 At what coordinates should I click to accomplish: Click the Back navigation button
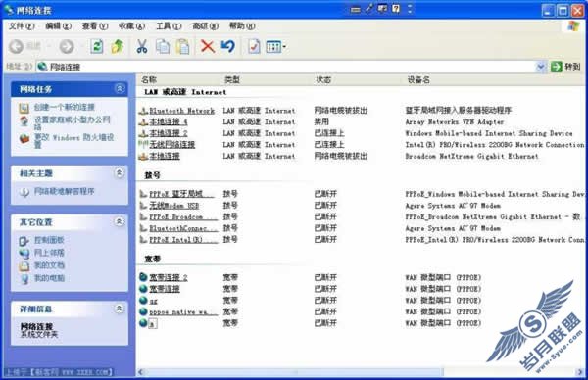16,46
